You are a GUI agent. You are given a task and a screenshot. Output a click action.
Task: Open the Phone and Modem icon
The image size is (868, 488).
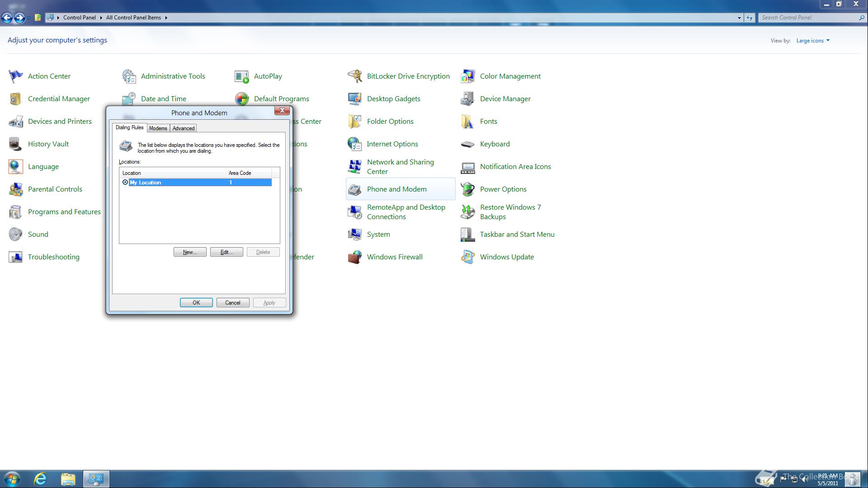355,189
